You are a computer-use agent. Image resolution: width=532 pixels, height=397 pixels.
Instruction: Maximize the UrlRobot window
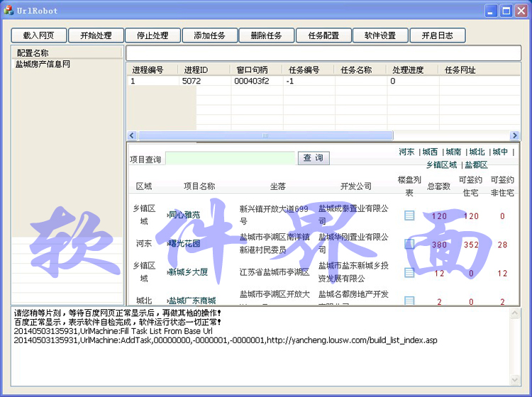coord(506,11)
